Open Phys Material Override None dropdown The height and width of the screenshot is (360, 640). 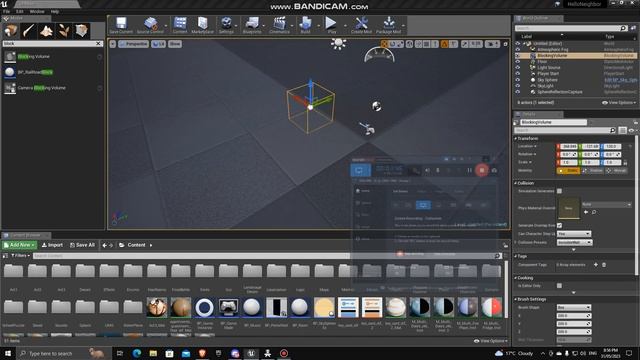pyautogui.click(x=607, y=204)
